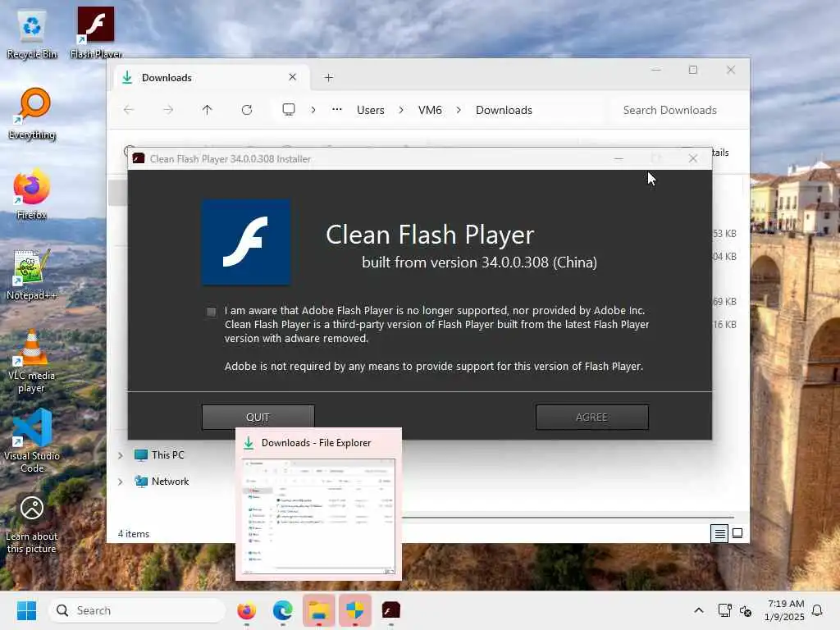Click the Downloads - File Explorer preview title
The image size is (840, 630).
(316, 443)
